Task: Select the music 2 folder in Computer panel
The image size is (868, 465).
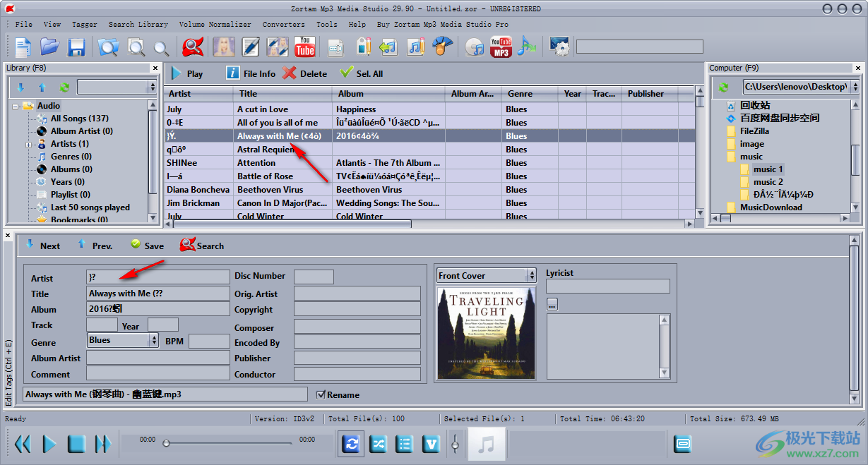Action: 768,182
